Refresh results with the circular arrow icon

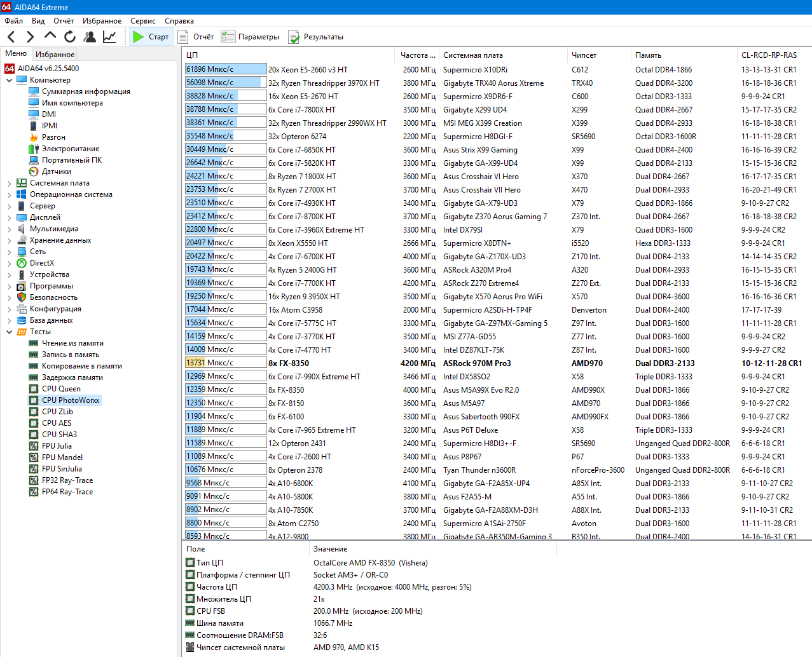point(69,37)
